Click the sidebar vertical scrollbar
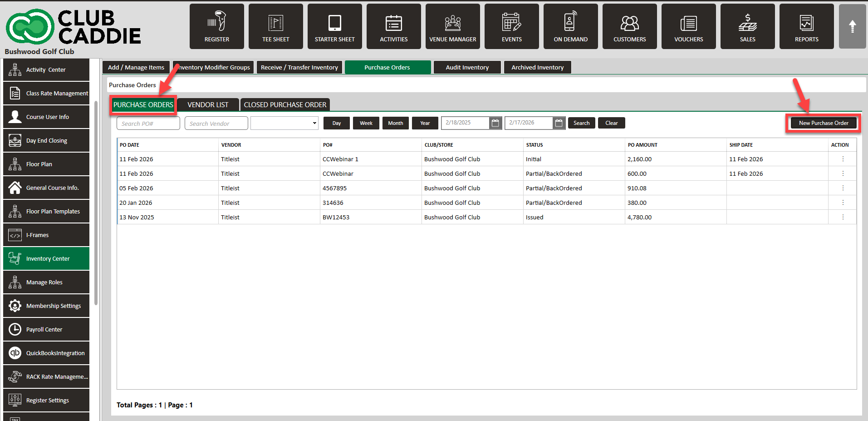The image size is (868, 421). (x=96, y=204)
